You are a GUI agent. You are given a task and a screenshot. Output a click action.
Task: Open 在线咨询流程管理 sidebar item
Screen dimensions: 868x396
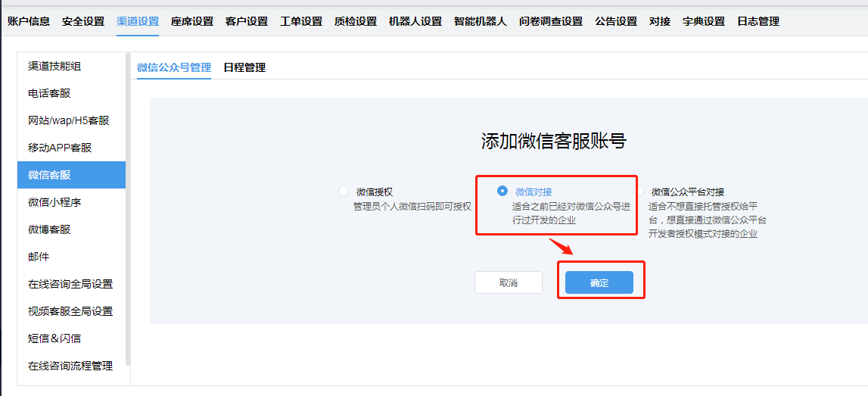click(x=71, y=366)
